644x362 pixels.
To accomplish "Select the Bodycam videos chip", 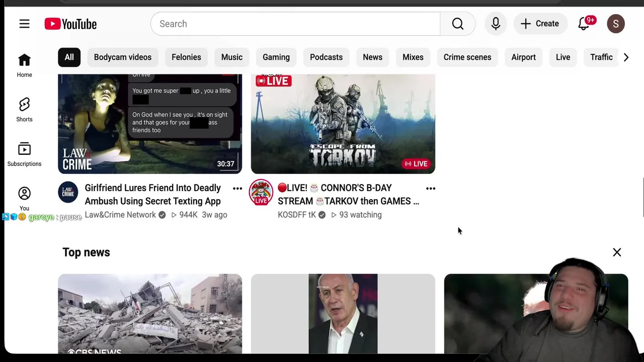I will [x=123, y=57].
